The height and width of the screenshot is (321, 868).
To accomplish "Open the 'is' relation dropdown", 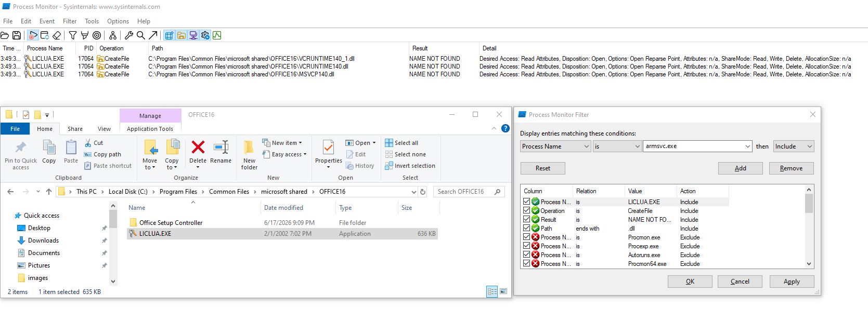I will (x=637, y=146).
